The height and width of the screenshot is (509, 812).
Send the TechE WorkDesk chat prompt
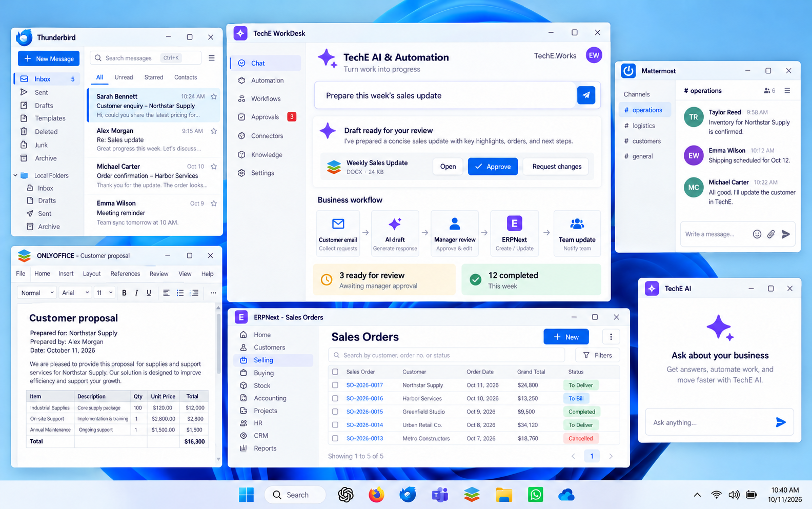[586, 95]
